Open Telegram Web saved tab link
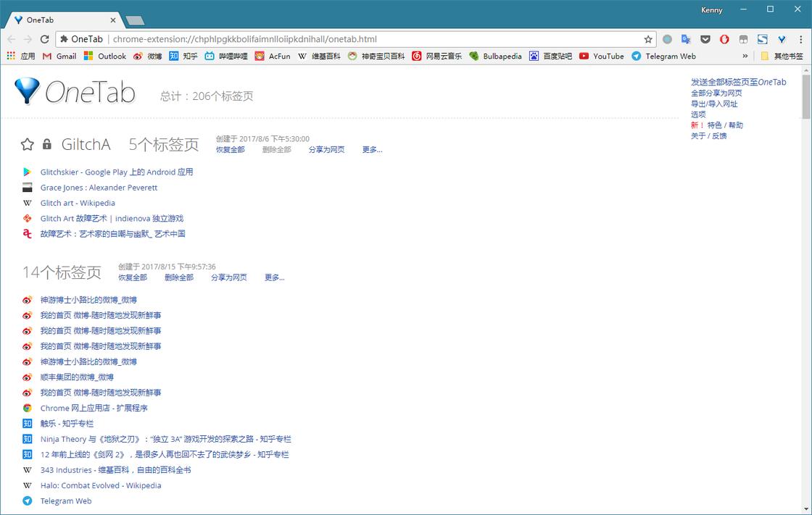Screen dimensions: 812x515 tap(66, 501)
